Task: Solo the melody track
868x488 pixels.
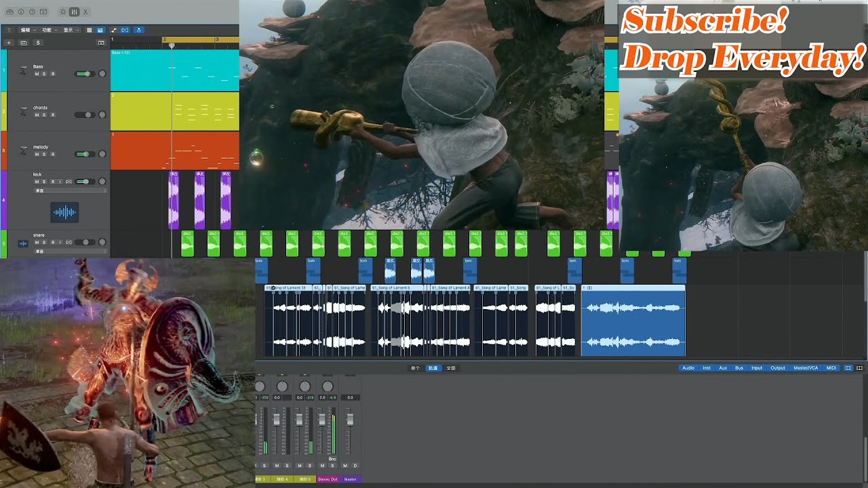Action: [44, 155]
